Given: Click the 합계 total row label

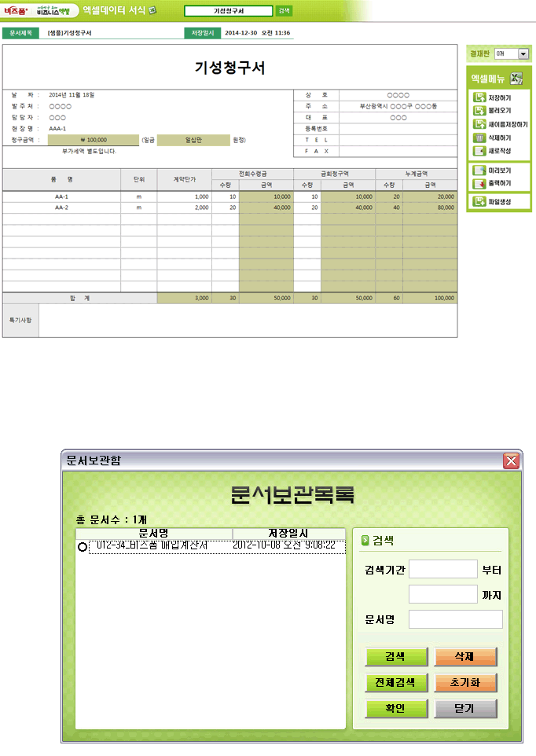Looking at the screenshot, I should click(80, 298).
